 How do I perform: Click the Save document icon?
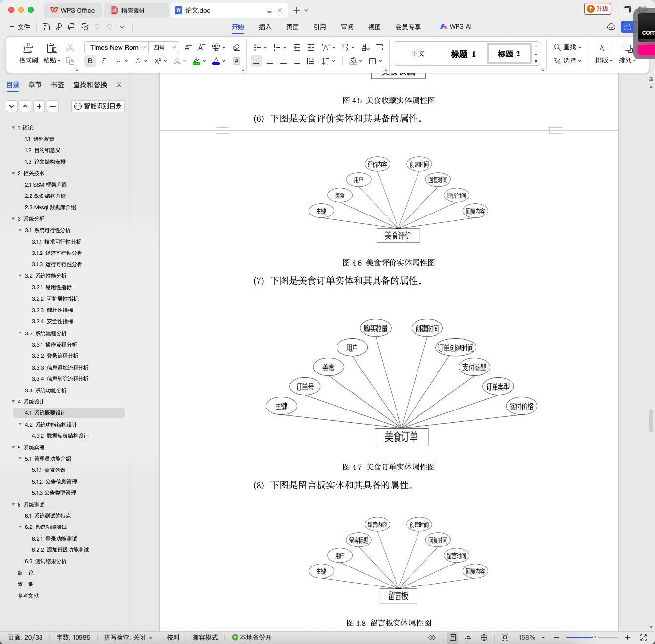click(46, 27)
